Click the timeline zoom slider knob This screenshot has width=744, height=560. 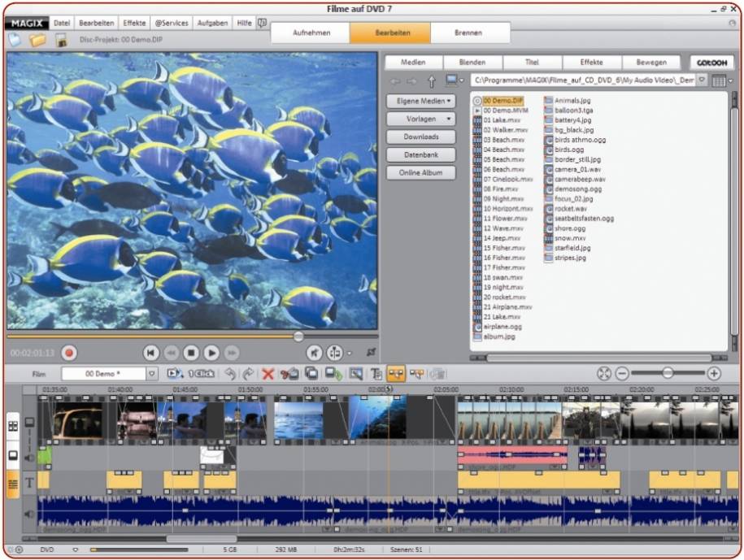pyautogui.click(x=668, y=373)
